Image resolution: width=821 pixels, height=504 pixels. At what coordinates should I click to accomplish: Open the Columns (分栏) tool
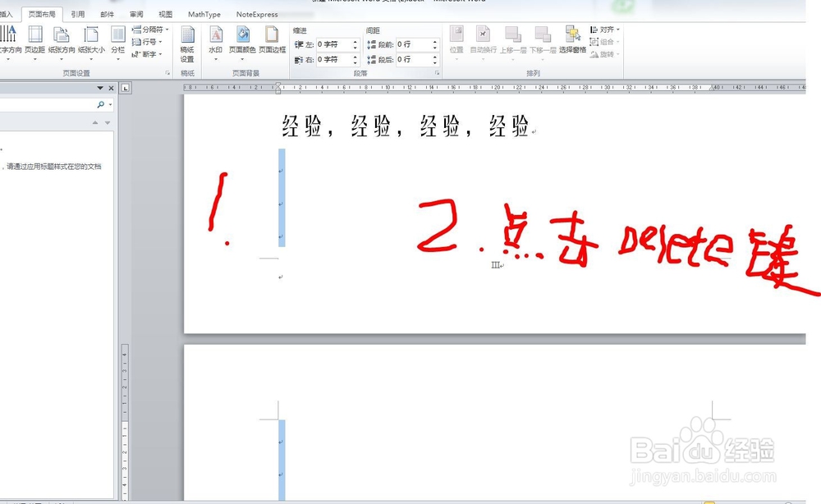point(117,43)
